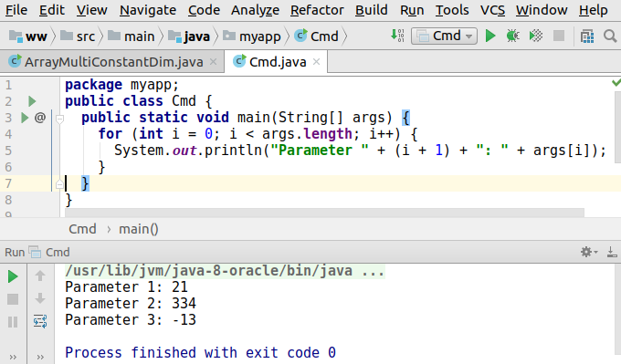Click the "Parameter " string literal on line 5
621x364 pixels.
320,151
